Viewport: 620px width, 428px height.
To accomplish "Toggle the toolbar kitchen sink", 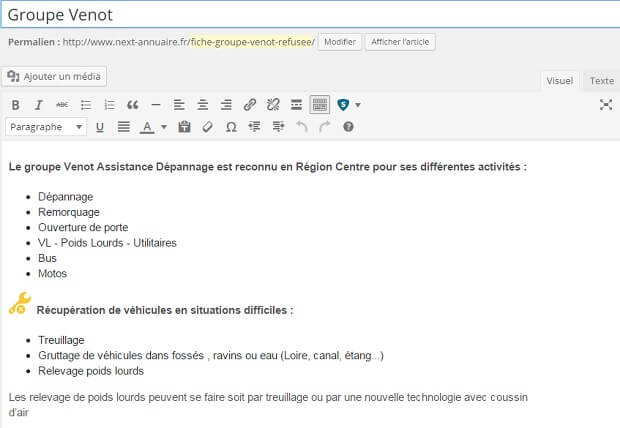I will coord(319,105).
